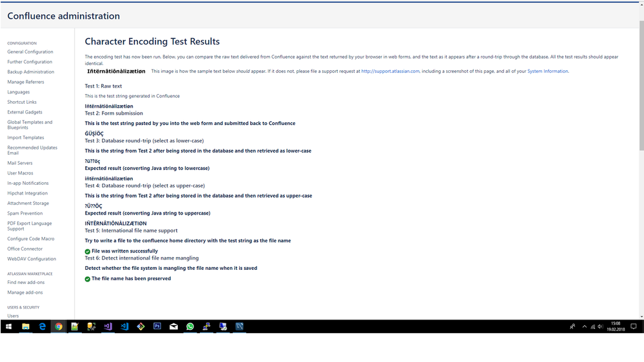Screen dimensions: 644x362
Task: Open WhatsApp from taskbar
Action: (x=190, y=327)
